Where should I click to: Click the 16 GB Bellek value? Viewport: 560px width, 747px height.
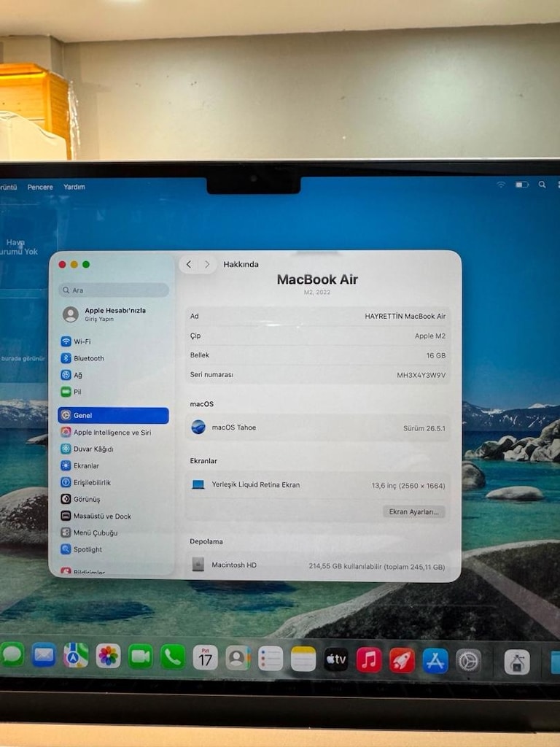pyautogui.click(x=436, y=355)
